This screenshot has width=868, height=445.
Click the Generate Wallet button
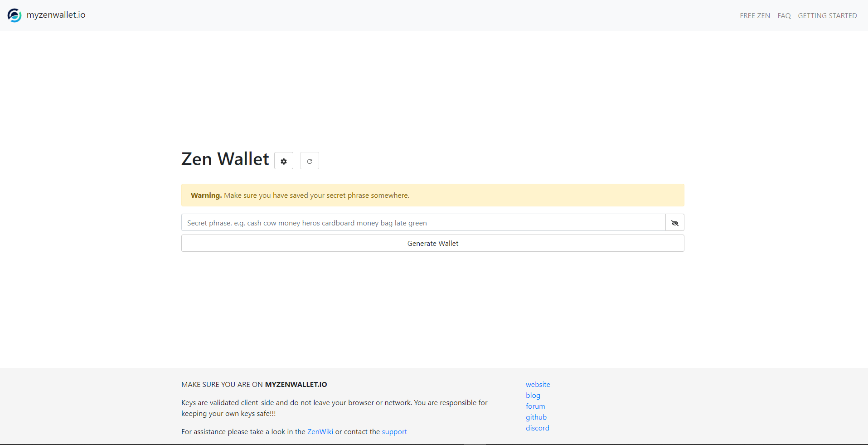(x=433, y=243)
